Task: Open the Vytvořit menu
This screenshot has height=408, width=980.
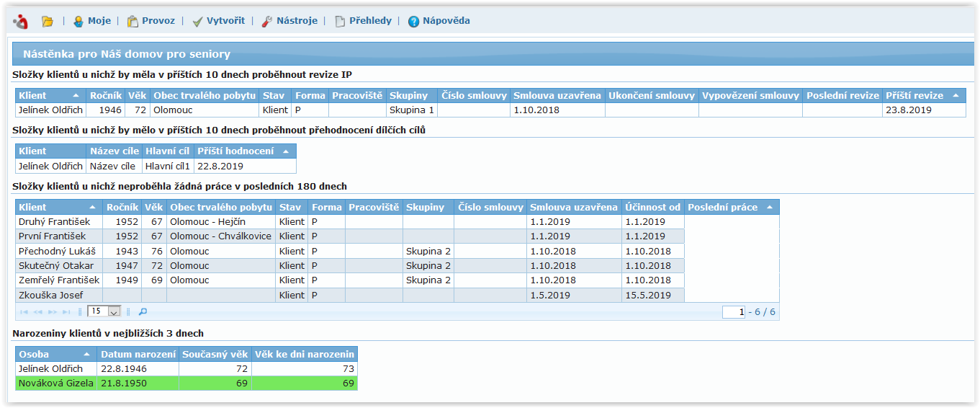Action: point(219,21)
